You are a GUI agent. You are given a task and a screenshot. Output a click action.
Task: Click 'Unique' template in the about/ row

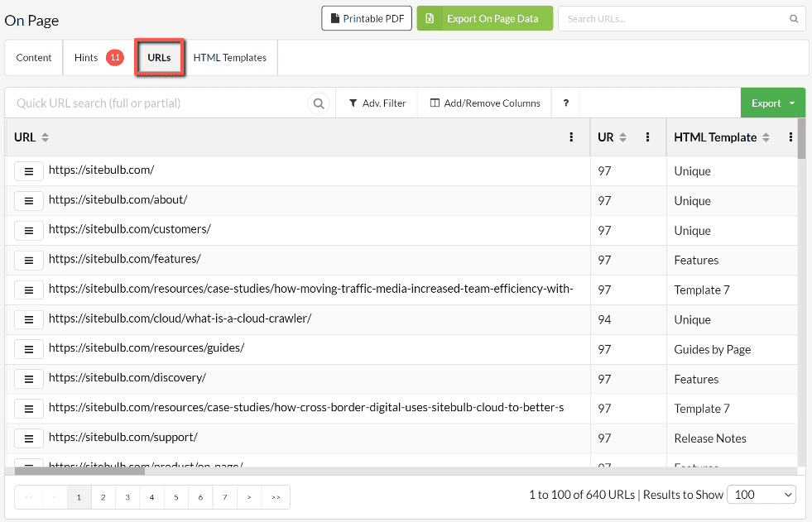click(692, 201)
